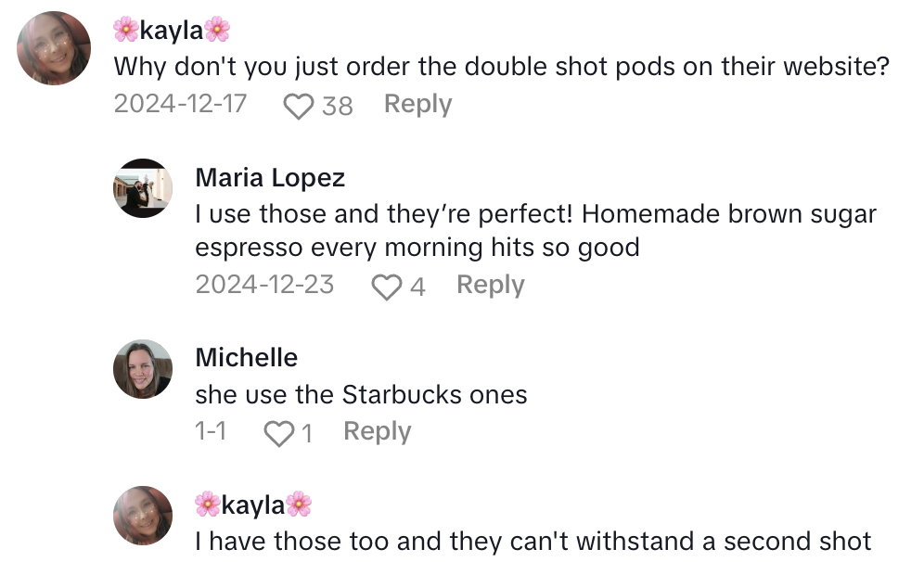View Michelle's profile avatar
The image size is (924, 562).
(x=143, y=368)
